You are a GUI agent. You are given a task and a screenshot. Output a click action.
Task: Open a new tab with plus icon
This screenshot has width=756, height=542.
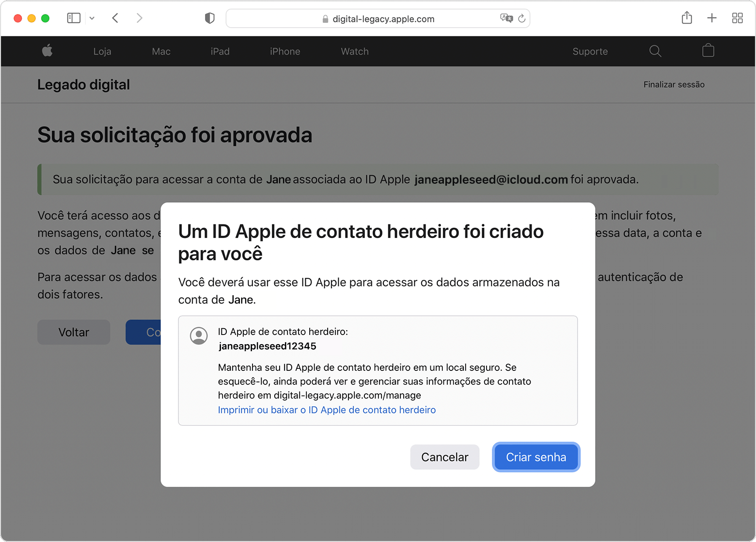pos(712,18)
